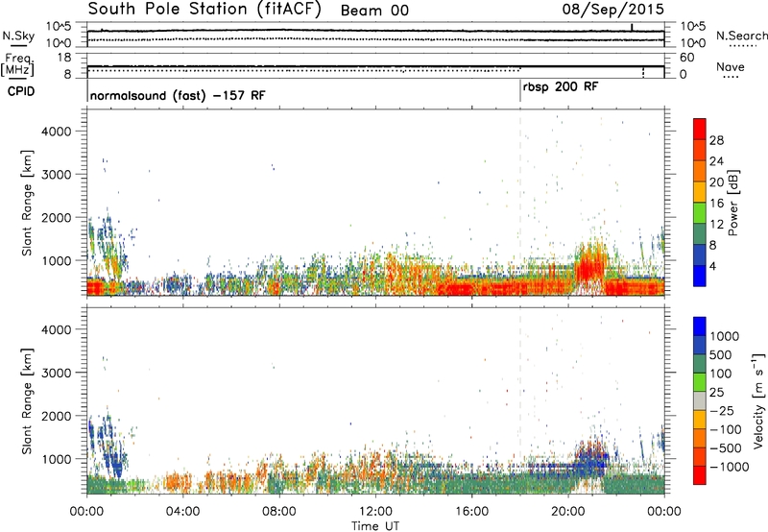This screenshot has height=532, width=768.
Task: Click the '04:00' time tick label
Action: tap(182, 512)
